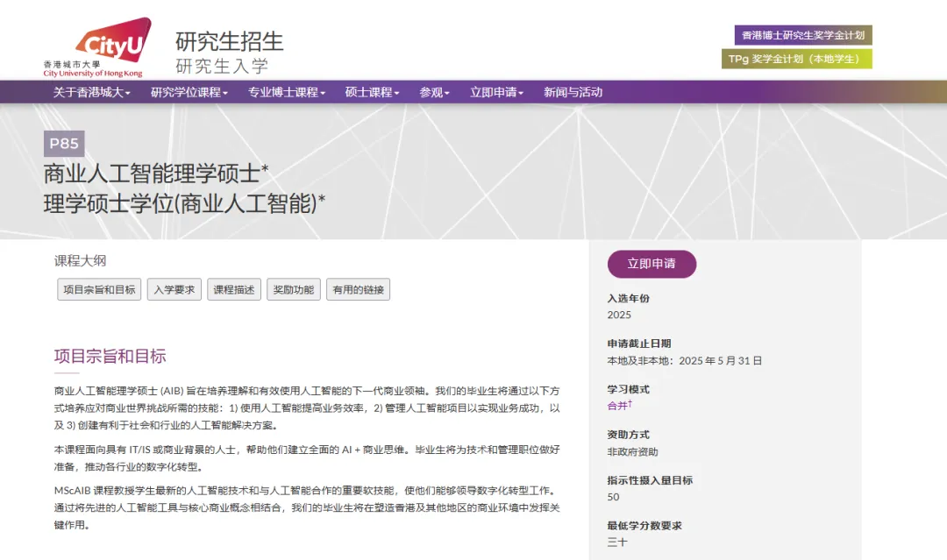Open the 有用的链接 section

coord(358,290)
